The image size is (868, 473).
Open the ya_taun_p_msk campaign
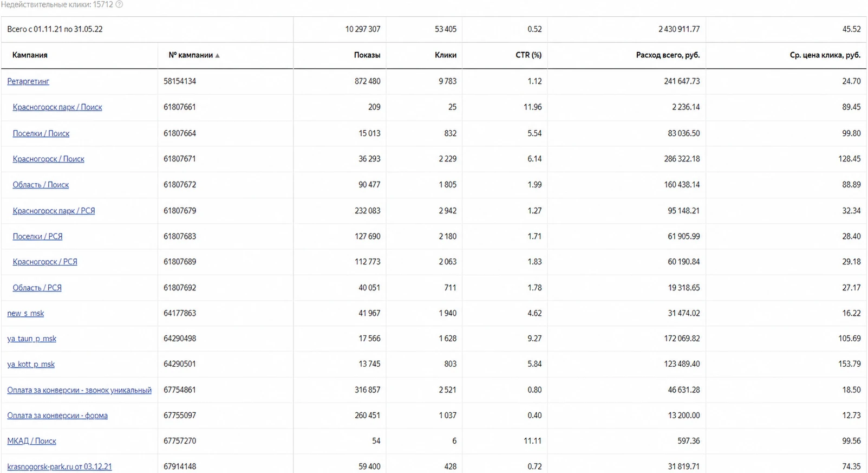[x=31, y=339]
